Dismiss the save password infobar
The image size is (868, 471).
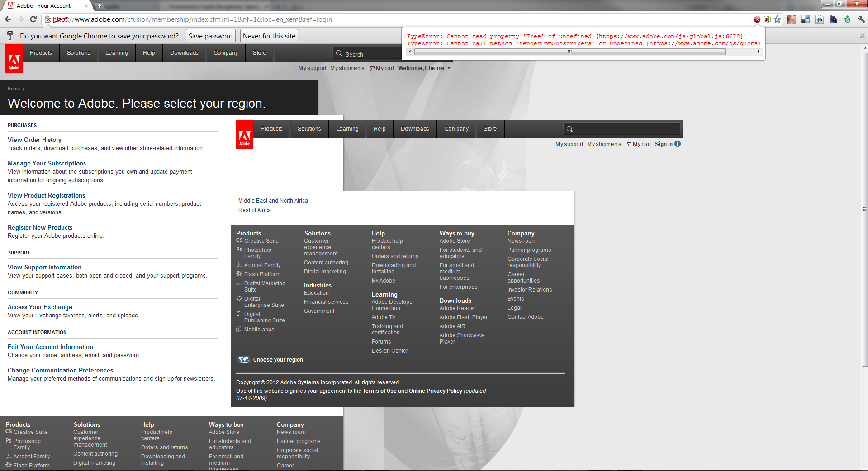[862, 36]
